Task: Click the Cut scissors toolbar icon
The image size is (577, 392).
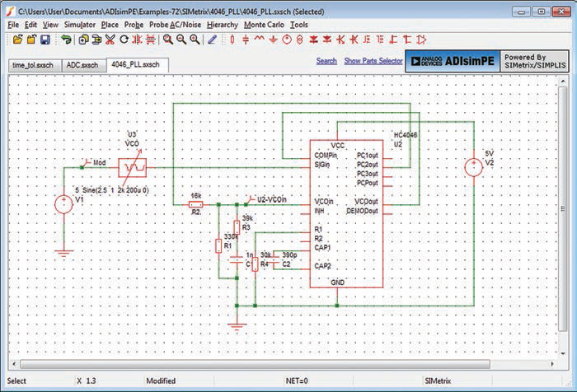Action: coord(110,40)
